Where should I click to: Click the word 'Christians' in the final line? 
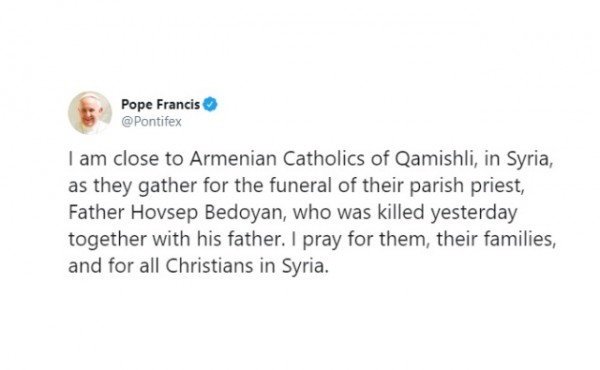(x=209, y=266)
